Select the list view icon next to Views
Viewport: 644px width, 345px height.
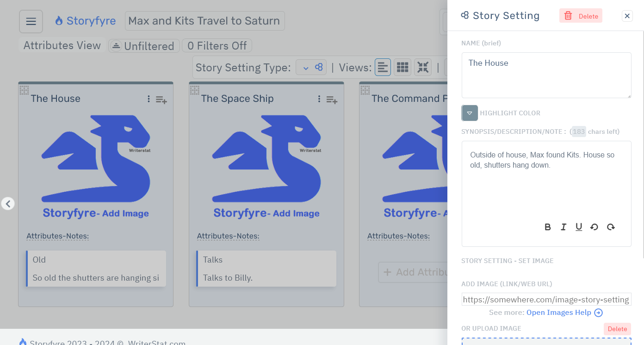click(383, 67)
